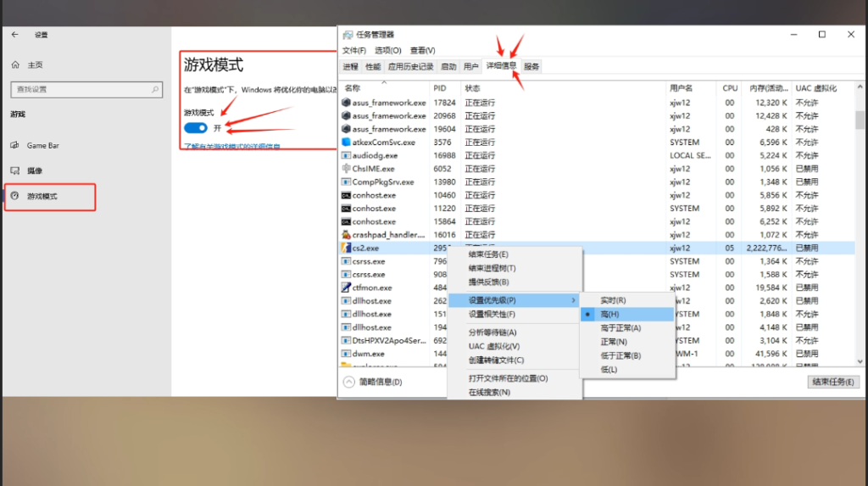This screenshot has width=868, height=486.
Task: Select DtsHPXV2Apo4Ser process icon
Action: pos(346,340)
